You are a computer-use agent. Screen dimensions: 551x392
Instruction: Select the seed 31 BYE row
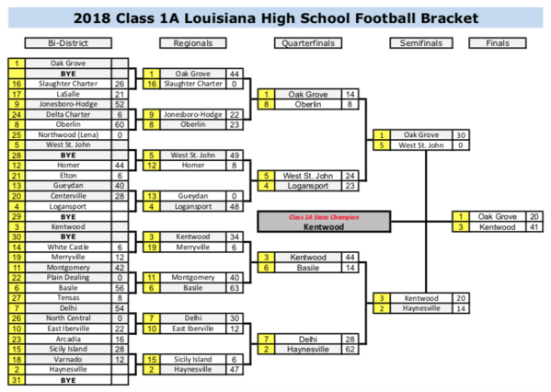pyautogui.click(x=68, y=380)
